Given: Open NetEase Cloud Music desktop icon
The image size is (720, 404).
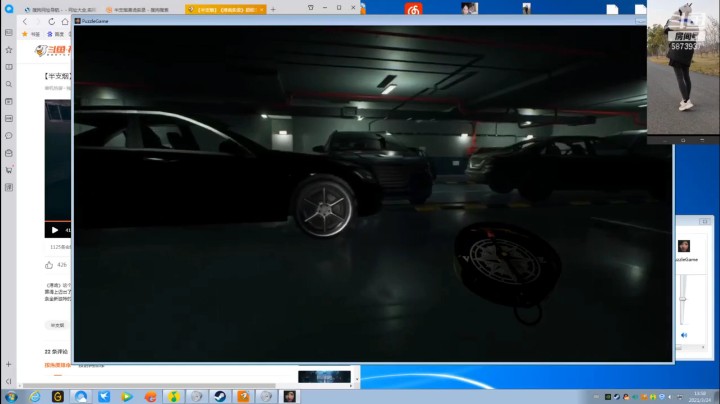Looking at the screenshot, I should point(413,9).
